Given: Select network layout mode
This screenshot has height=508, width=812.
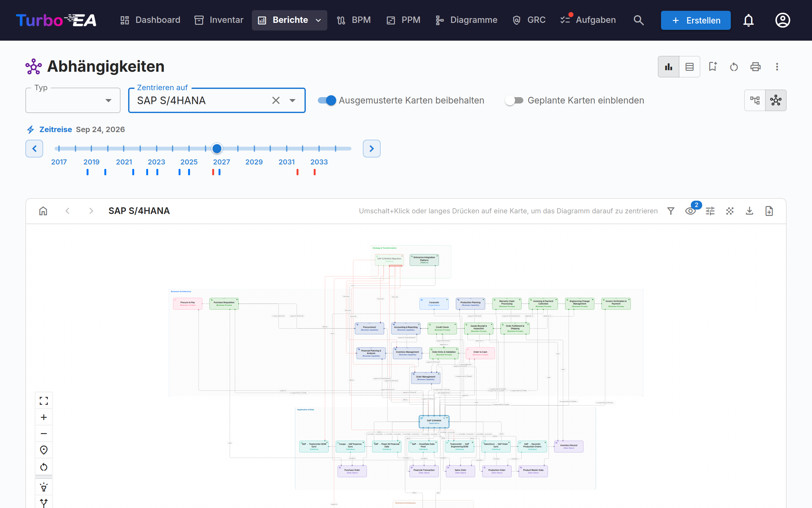Looking at the screenshot, I should coord(776,100).
